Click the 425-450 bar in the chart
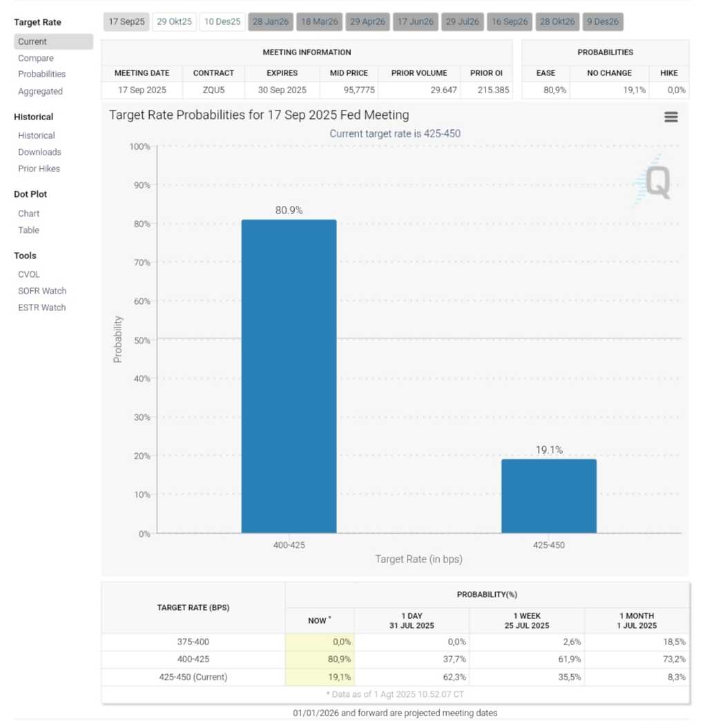Viewport: 712px width, 728px height. click(548, 496)
